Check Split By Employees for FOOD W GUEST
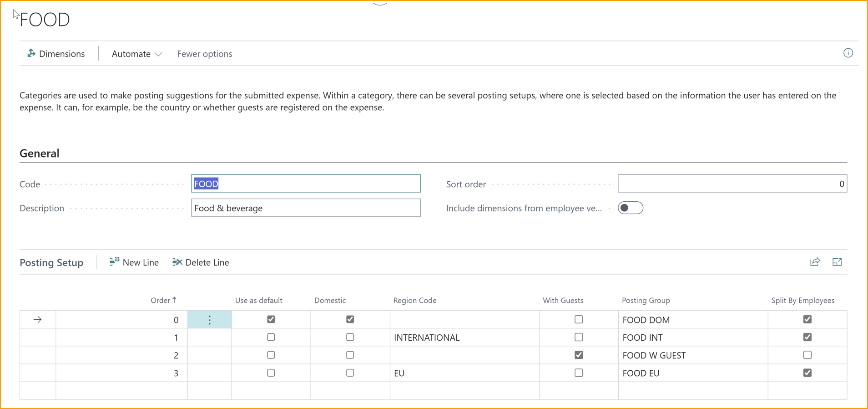The image size is (868, 409). coord(807,355)
